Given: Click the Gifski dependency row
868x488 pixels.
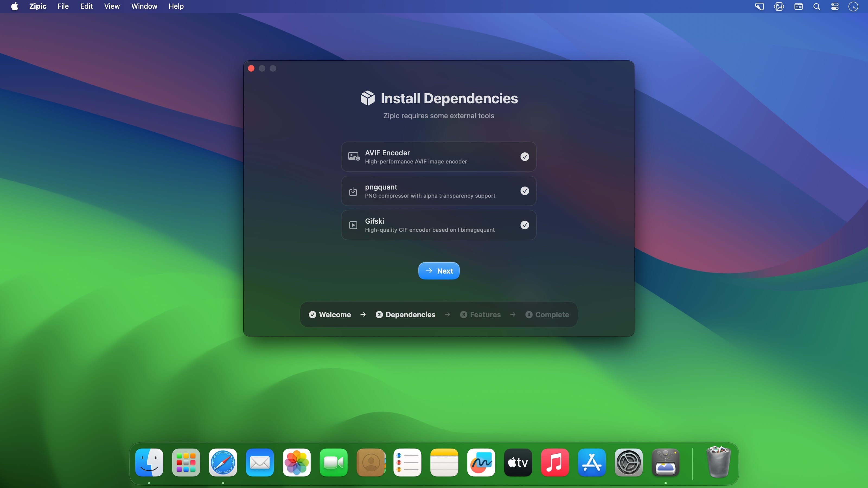Looking at the screenshot, I should (x=438, y=225).
